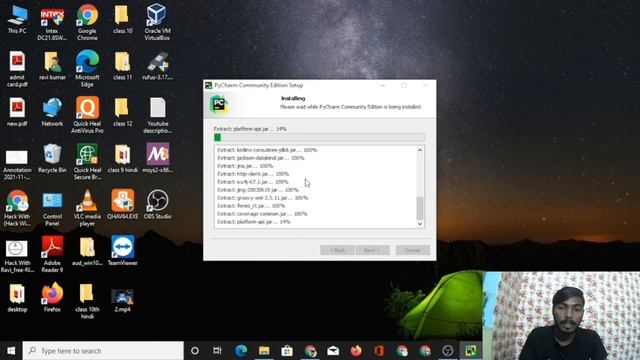Image resolution: width=640 pixels, height=360 pixels.
Task: Open Cortana circle on taskbar
Action: pos(195,351)
